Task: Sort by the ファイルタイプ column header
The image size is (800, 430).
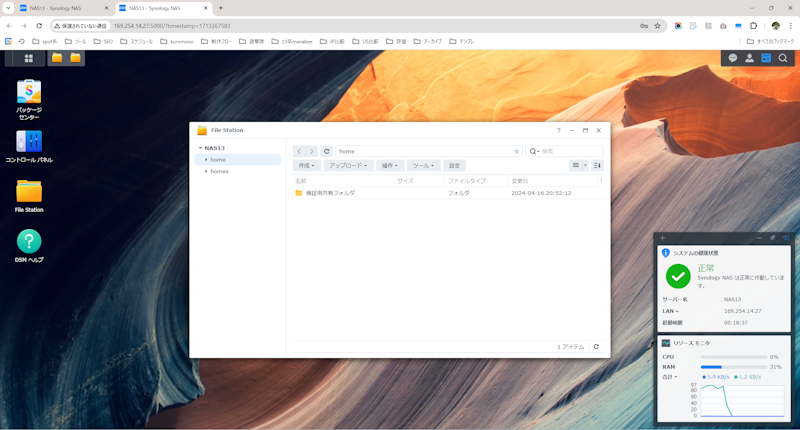Action: (476, 181)
